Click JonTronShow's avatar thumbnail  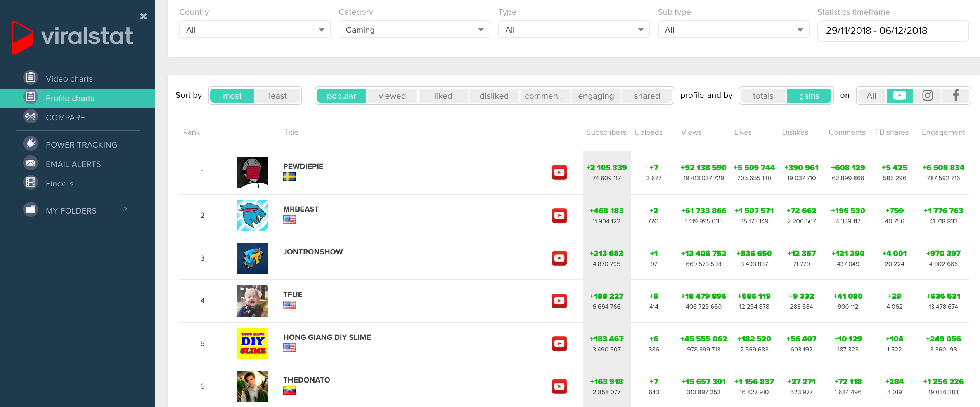[253, 258]
